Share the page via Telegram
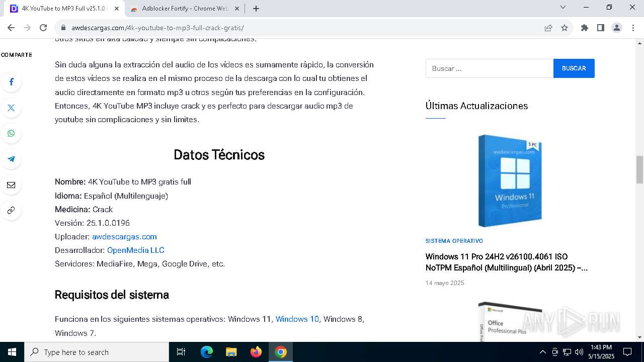This screenshot has width=644, height=362. click(x=11, y=159)
